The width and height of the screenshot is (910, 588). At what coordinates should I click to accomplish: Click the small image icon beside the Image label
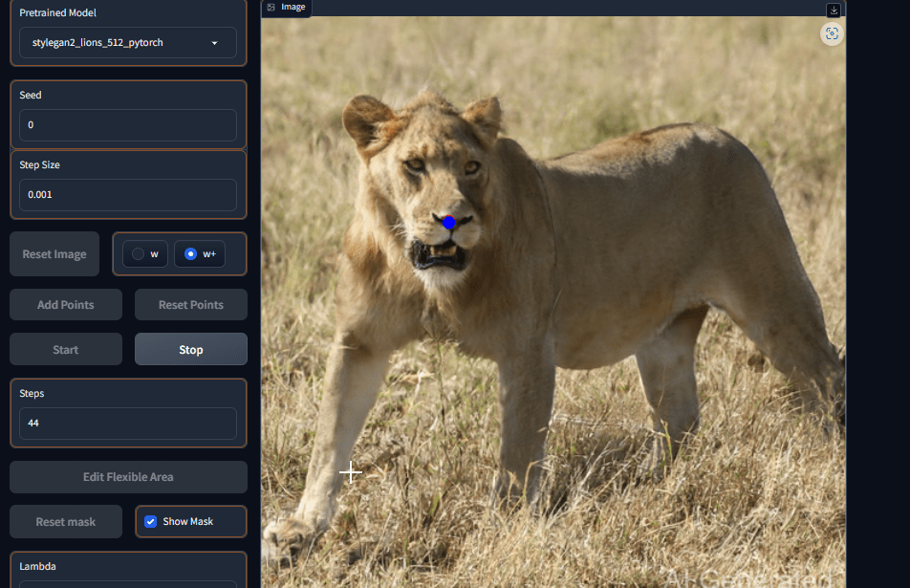click(271, 7)
